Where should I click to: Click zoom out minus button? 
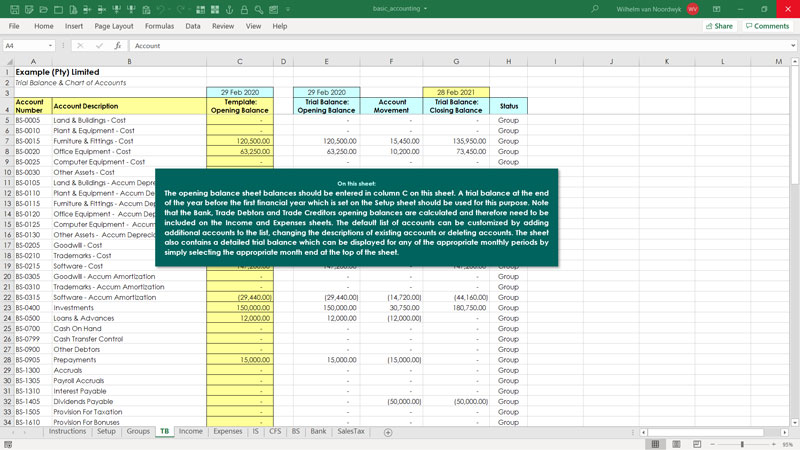tap(712, 444)
